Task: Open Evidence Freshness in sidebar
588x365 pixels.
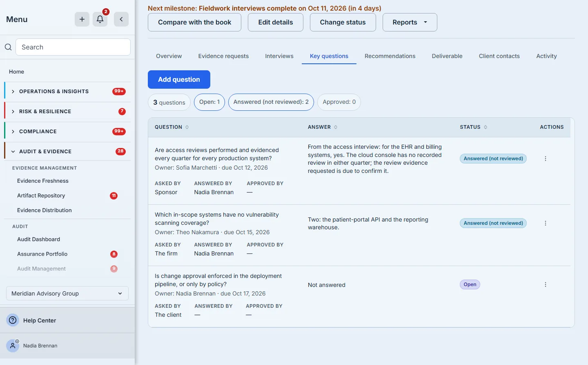Action: tap(43, 181)
